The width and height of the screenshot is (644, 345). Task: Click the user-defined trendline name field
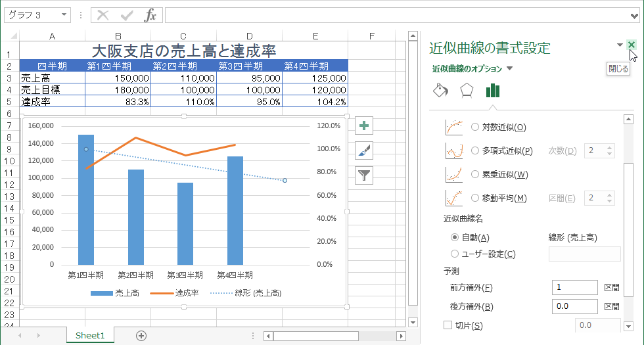point(584,254)
